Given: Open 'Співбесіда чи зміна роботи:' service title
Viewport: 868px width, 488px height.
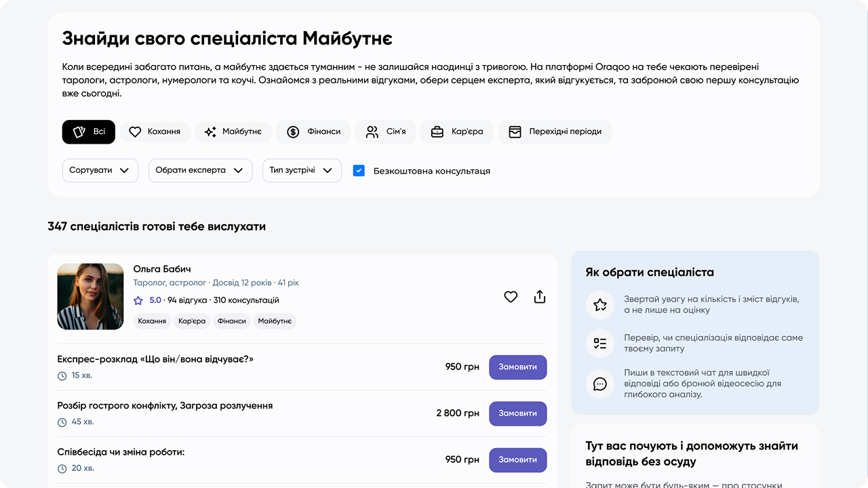Looking at the screenshot, I should tap(121, 452).
